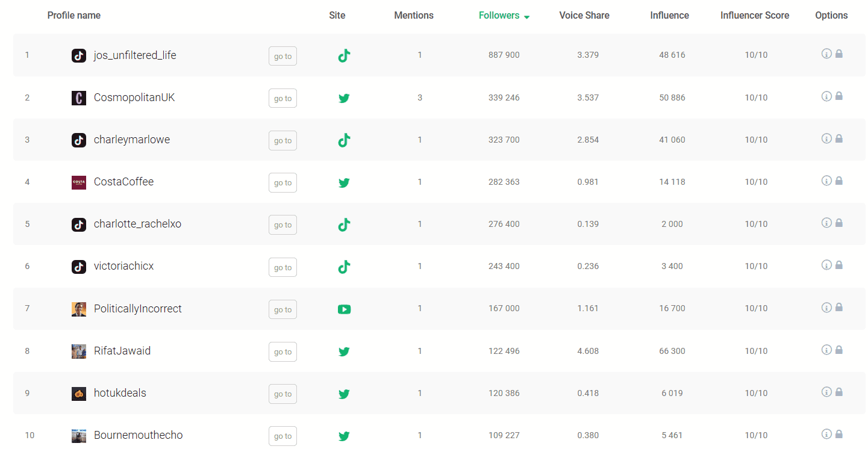
Task: Click TikTok site icon for jos_unfiltered_life
Action: [x=344, y=56]
